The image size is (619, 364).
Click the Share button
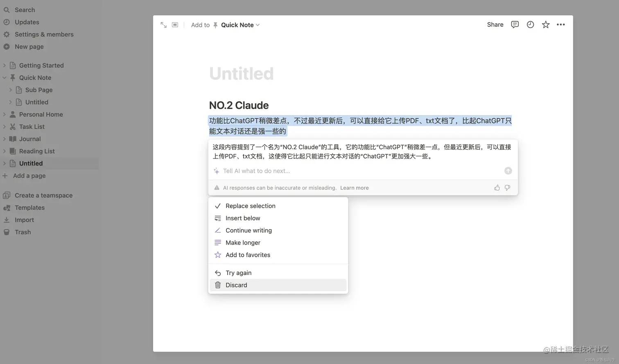[x=495, y=25]
